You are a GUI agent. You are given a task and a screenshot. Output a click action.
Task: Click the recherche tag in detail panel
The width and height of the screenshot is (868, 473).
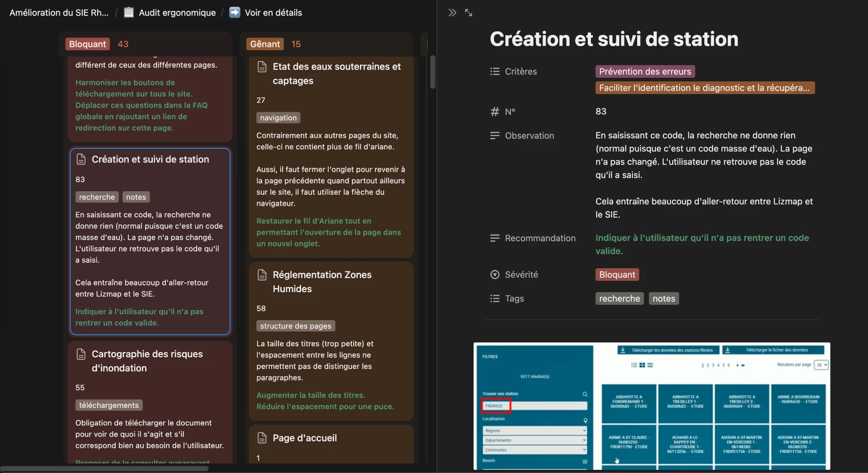[619, 298]
